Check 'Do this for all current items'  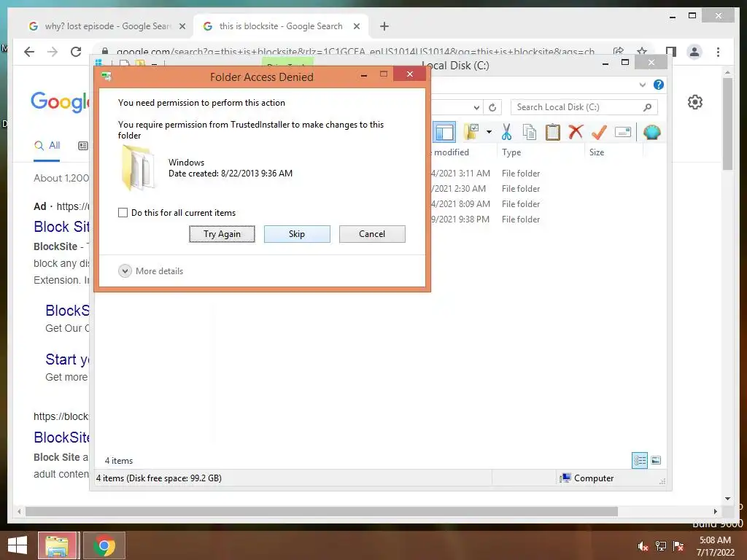[x=123, y=212]
